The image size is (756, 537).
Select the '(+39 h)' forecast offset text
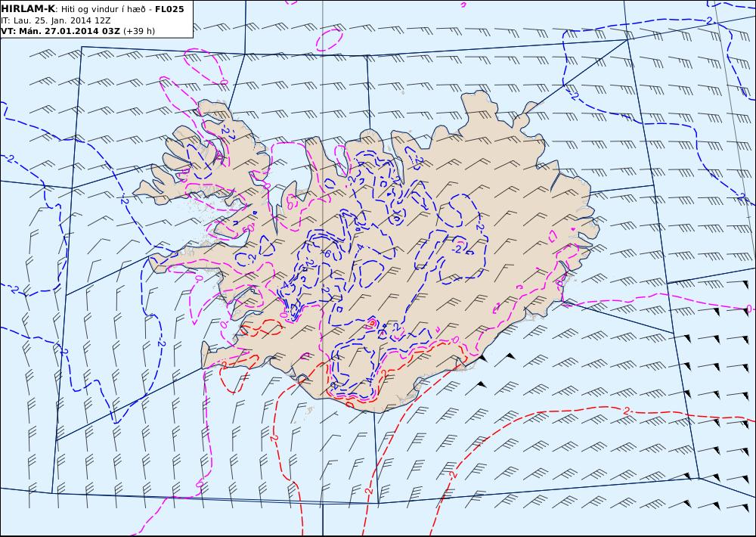pyautogui.click(x=139, y=31)
